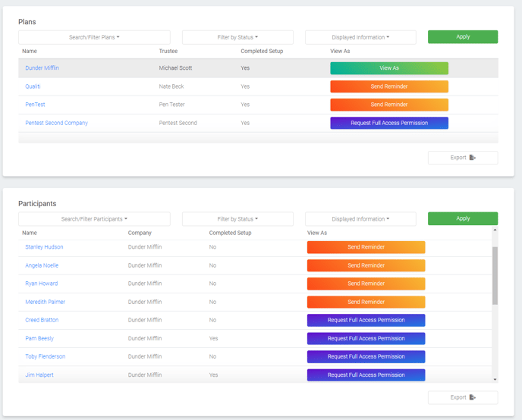Open Search/Filter Plans dropdown
The width and height of the screenshot is (522, 420).
click(94, 37)
